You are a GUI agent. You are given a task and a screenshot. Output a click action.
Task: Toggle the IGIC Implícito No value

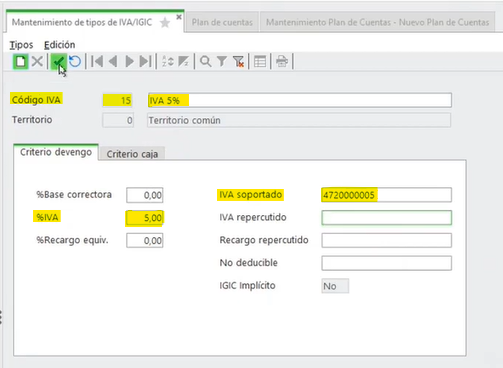coord(335,286)
